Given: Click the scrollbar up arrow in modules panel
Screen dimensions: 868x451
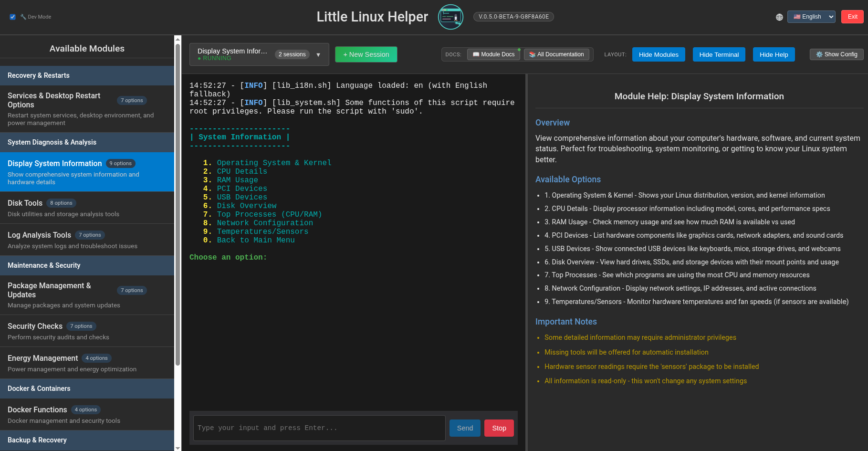Looking at the screenshot, I should (178, 39).
